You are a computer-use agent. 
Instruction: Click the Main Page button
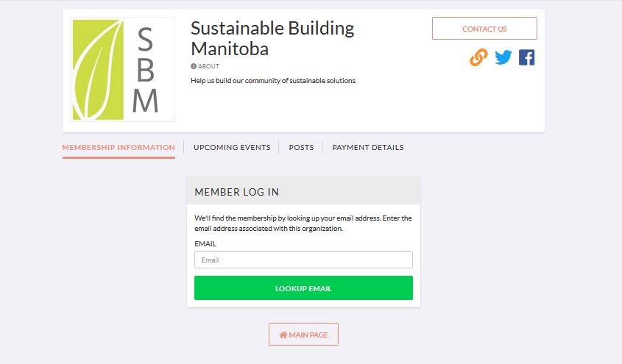click(x=303, y=335)
